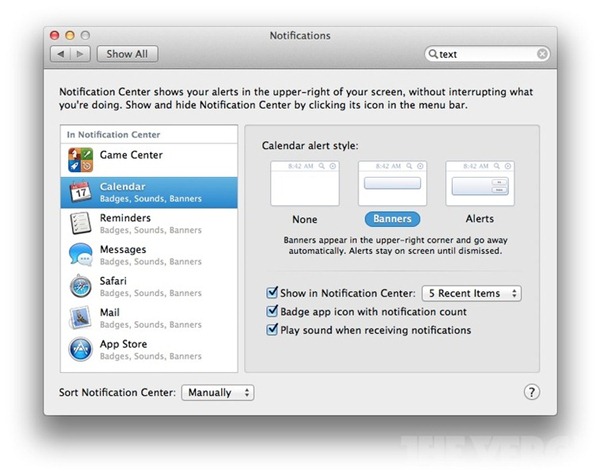Clear the search field with the x icon
Screen dimensions: 600x476
click(542, 54)
